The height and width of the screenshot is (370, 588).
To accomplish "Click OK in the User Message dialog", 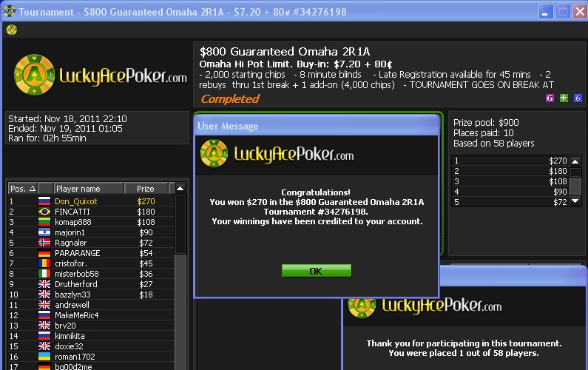I will click(316, 271).
